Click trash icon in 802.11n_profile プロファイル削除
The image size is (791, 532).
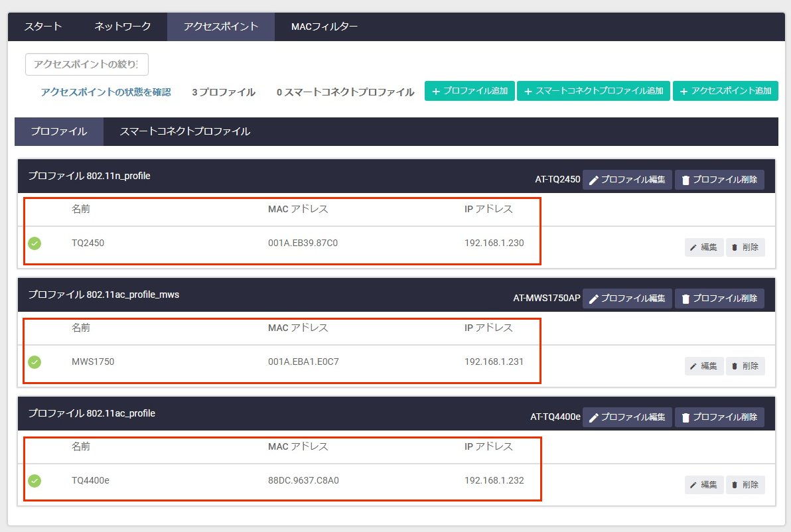pos(685,180)
